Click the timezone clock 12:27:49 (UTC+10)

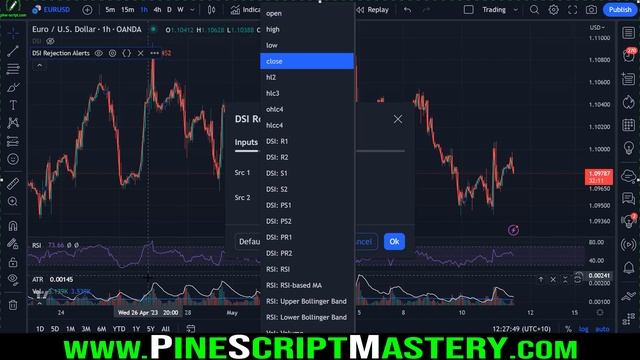[x=521, y=329]
